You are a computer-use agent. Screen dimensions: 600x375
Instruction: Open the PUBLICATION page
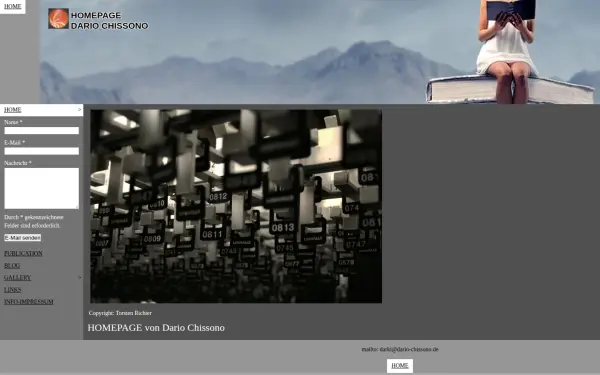pyautogui.click(x=23, y=253)
